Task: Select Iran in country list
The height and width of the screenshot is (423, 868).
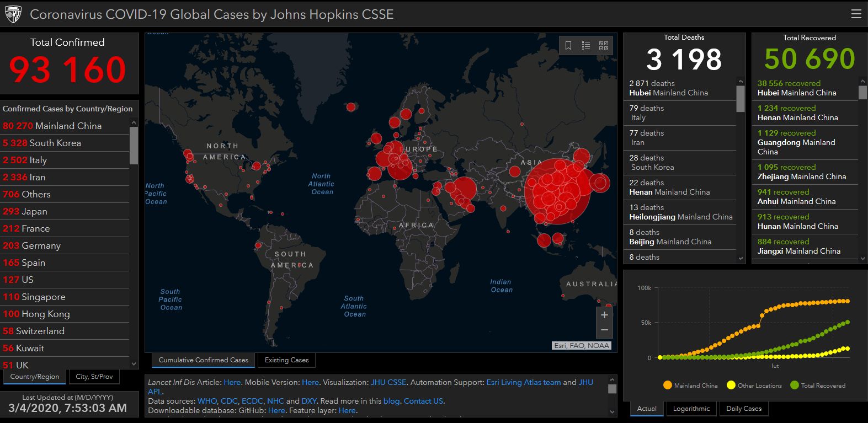Action: 65,177
